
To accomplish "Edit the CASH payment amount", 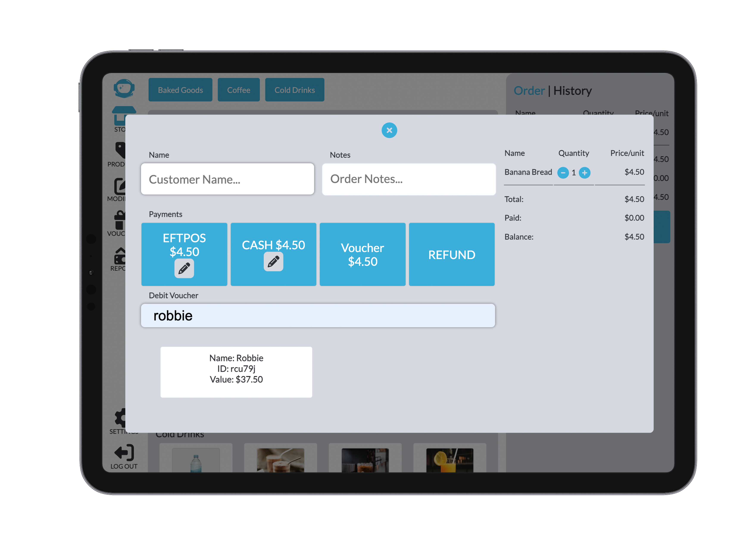I will (273, 262).
